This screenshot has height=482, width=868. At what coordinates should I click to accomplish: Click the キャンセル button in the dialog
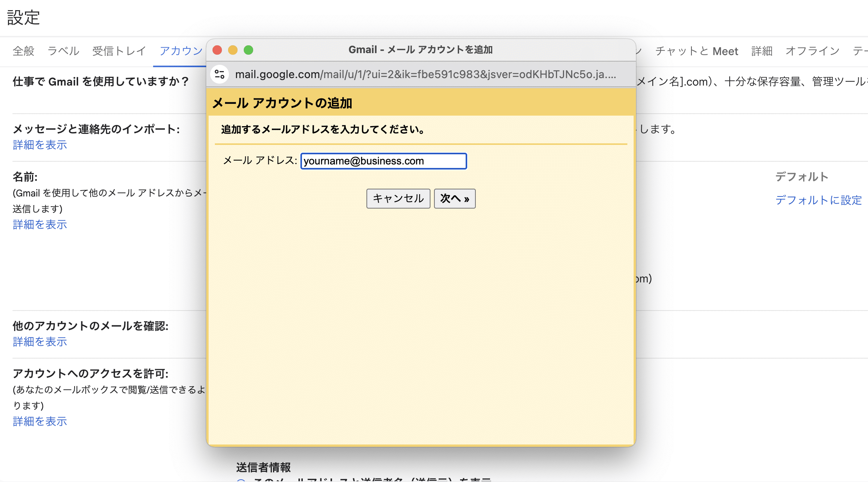coord(398,198)
